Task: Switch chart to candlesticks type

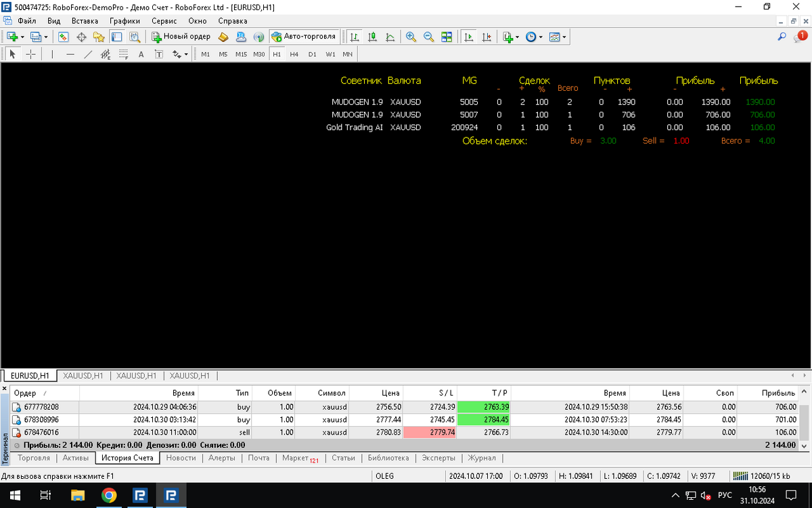Action: 372,37
